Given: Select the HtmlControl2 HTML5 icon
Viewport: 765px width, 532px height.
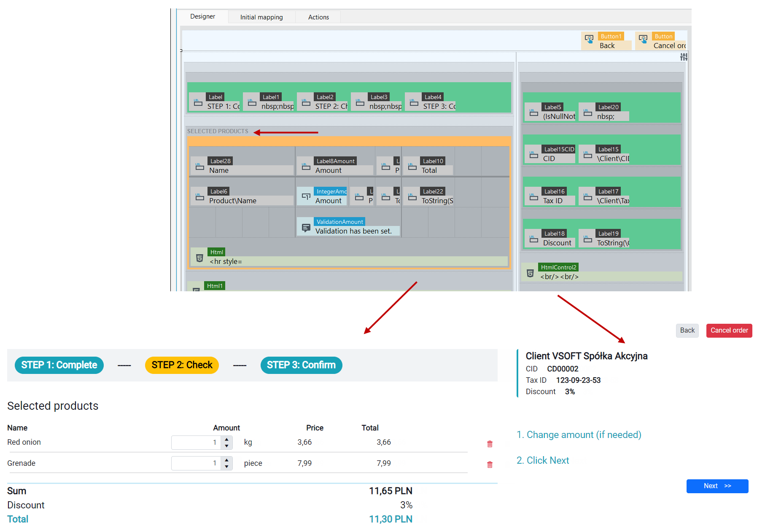Looking at the screenshot, I should coord(530,273).
